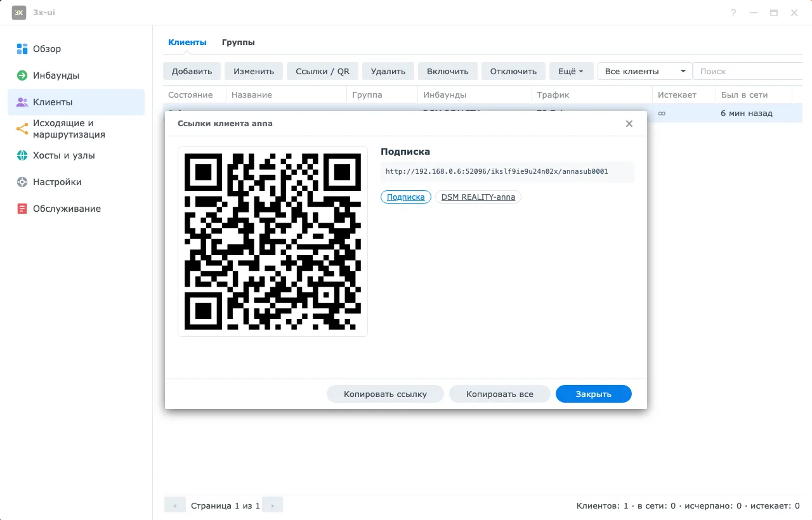Click the Изменить button

tap(254, 71)
